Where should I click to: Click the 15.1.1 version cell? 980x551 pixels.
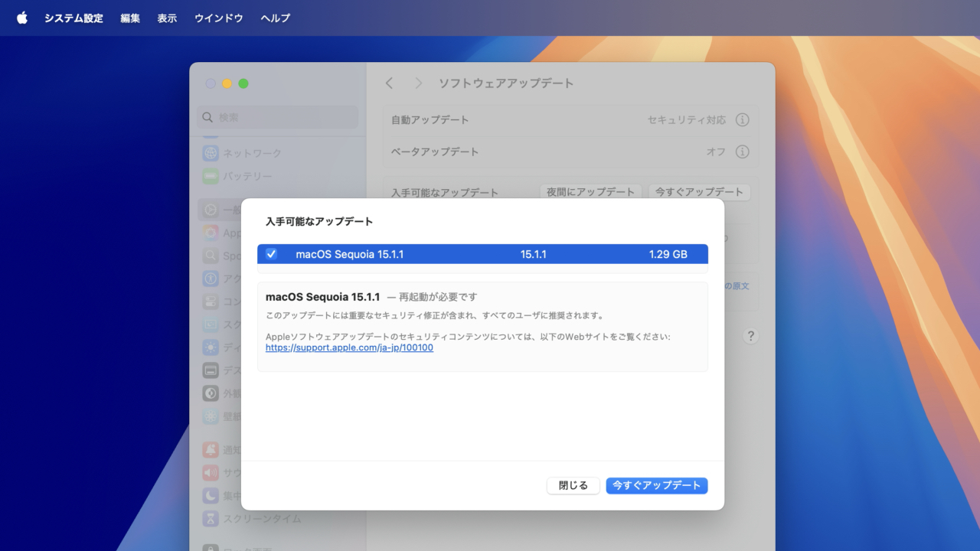[x=533, y=254]
